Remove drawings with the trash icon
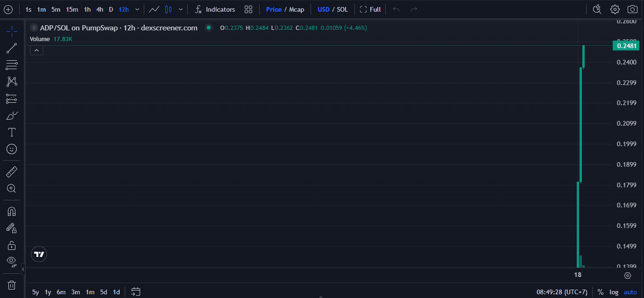The width and height of the screenshot is (644, 298). pyautogui.click(x=12, y=285)
